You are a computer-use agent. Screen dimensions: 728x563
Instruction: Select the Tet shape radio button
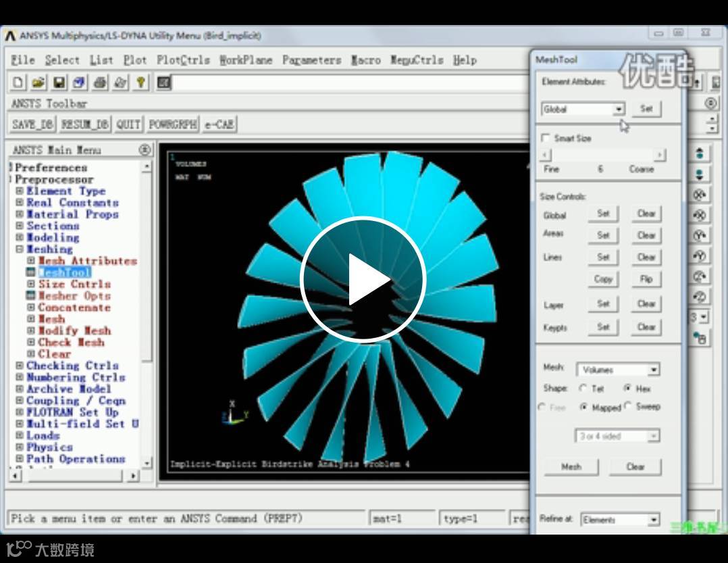(x=583, y=388)
